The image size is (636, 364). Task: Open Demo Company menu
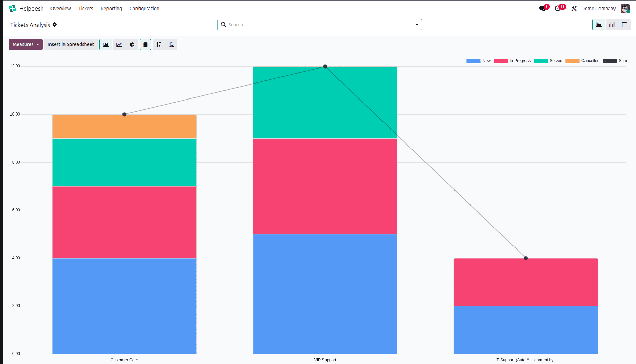click(x=598, y=9)
